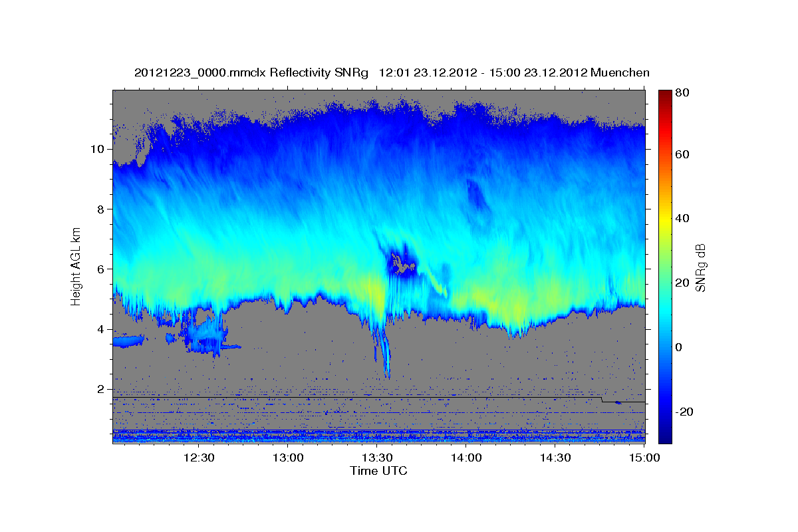This screenshot has height=532, width=798.
Task: Click the 14:00 time tick label
Action: coord(466,458)
